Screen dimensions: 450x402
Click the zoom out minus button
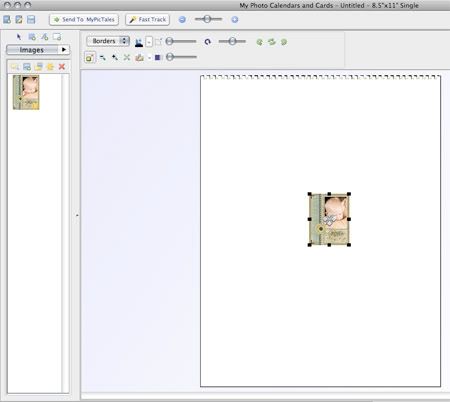(x=182, y=20)
